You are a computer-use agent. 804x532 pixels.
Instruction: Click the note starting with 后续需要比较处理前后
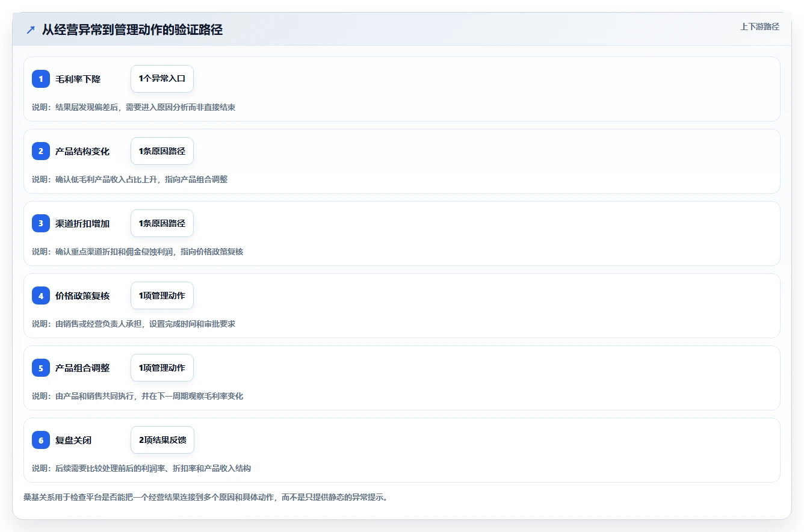(x=141, y=468)
